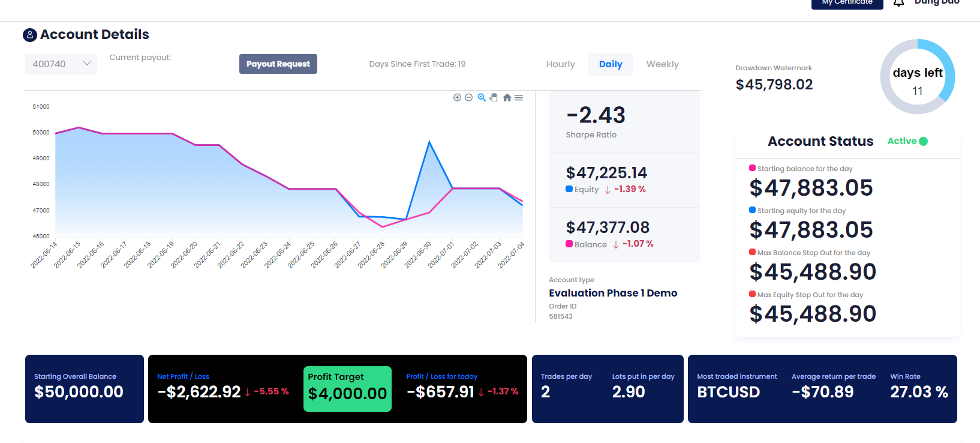The height and width of the screenshot is (443, 980).
Task: Click the green Active status dot
Action: [x=924, y=142]
